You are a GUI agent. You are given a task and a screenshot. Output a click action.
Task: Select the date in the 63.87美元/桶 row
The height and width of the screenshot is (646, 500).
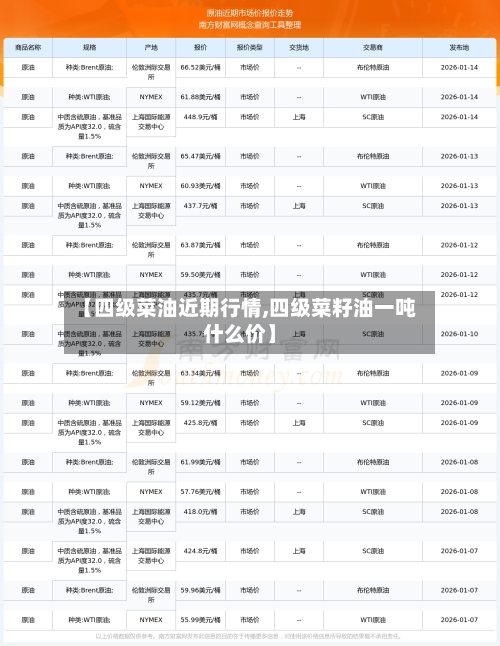pos(459,245)
